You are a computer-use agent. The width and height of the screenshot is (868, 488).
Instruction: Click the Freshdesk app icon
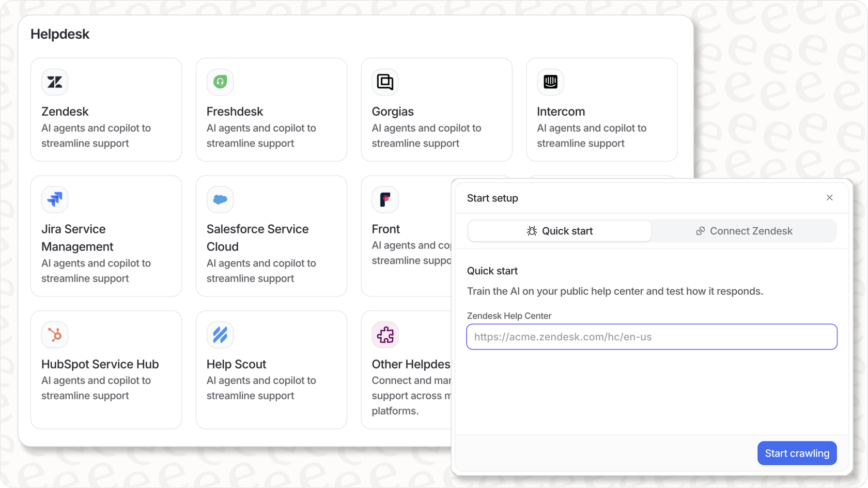point(220,82)
